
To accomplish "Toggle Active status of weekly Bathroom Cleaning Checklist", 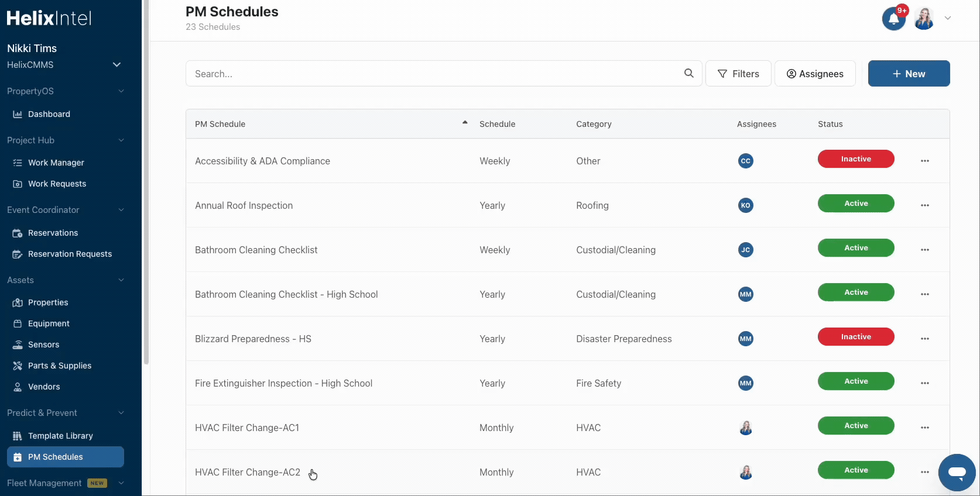I will (x=856, y=248).
